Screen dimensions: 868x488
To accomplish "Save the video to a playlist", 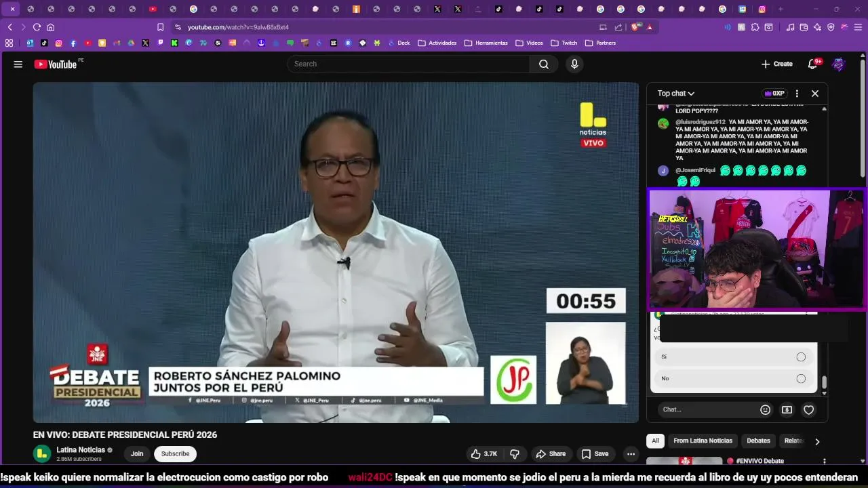I will tap(595, 454).
